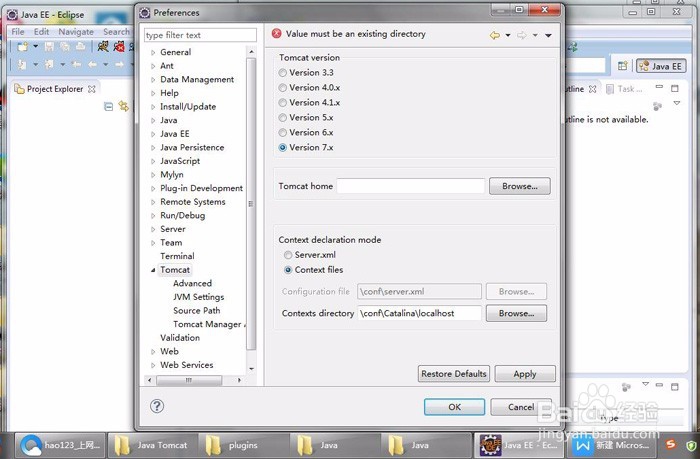Maximize the Outline view panel
The height and width of the screenshot is (459, 700).
coord(675,88)
